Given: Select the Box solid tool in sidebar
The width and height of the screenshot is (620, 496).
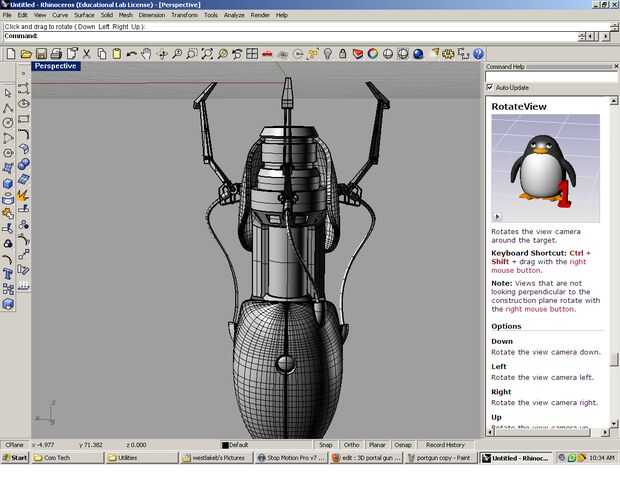Looking at the screenshot, I should [x=8, y=183].
